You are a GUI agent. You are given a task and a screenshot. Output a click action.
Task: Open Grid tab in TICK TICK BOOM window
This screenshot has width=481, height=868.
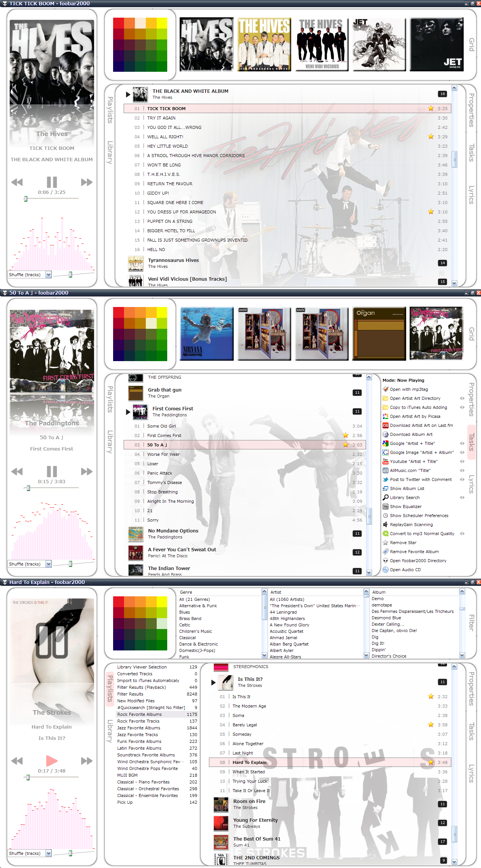472,45
